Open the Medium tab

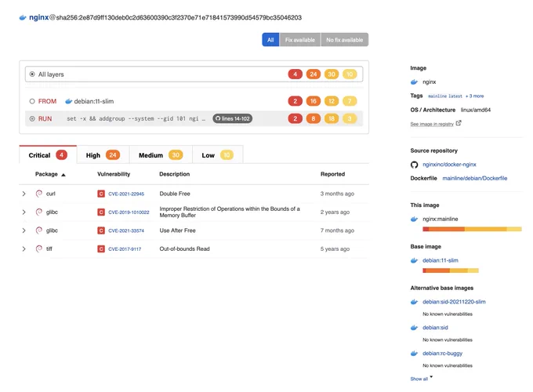coord(161,155)
